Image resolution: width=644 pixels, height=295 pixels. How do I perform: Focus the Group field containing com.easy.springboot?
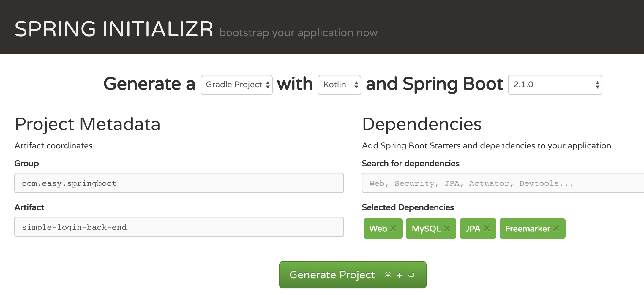[179, 183]
